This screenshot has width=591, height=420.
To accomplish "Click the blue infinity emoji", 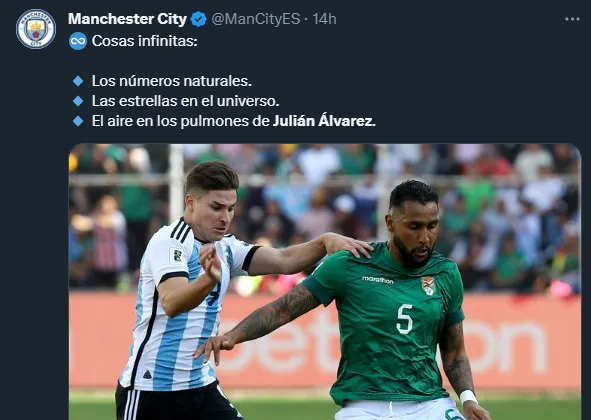I will pyautogui.click(x=78, y=41).
